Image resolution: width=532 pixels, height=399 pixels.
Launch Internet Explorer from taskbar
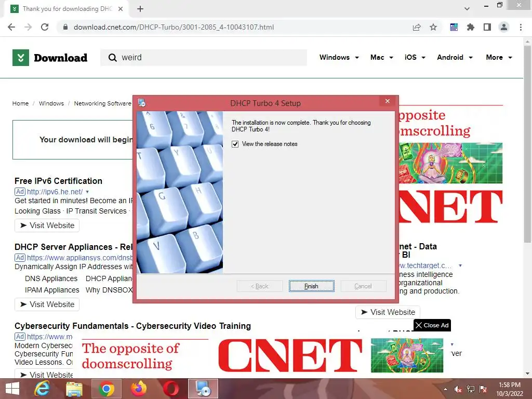(42, 389)
